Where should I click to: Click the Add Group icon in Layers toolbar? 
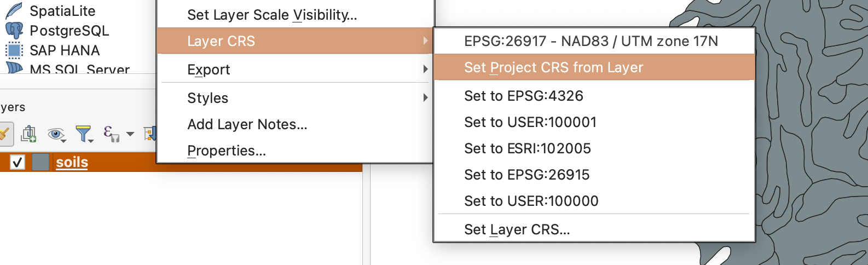[x=28, y=134]
